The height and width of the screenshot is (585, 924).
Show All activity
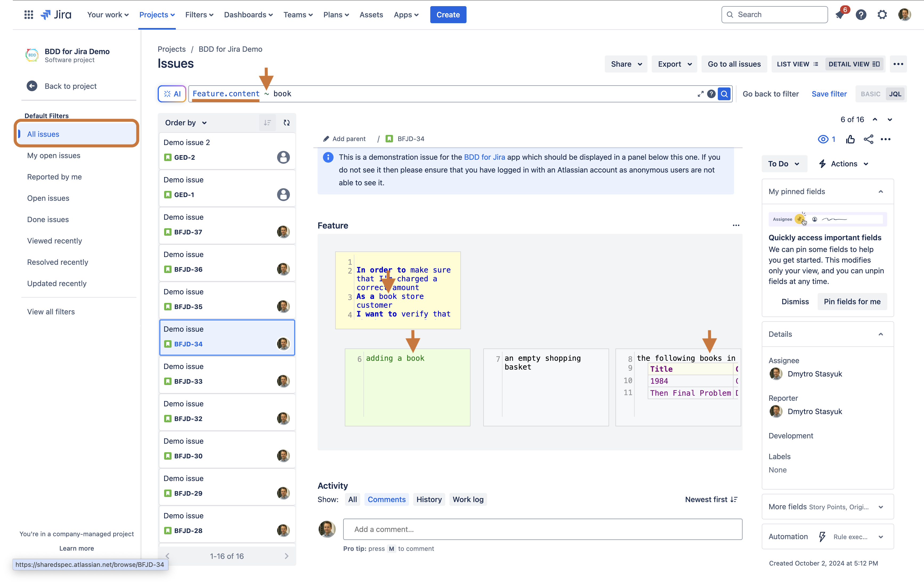click(352, 499)
